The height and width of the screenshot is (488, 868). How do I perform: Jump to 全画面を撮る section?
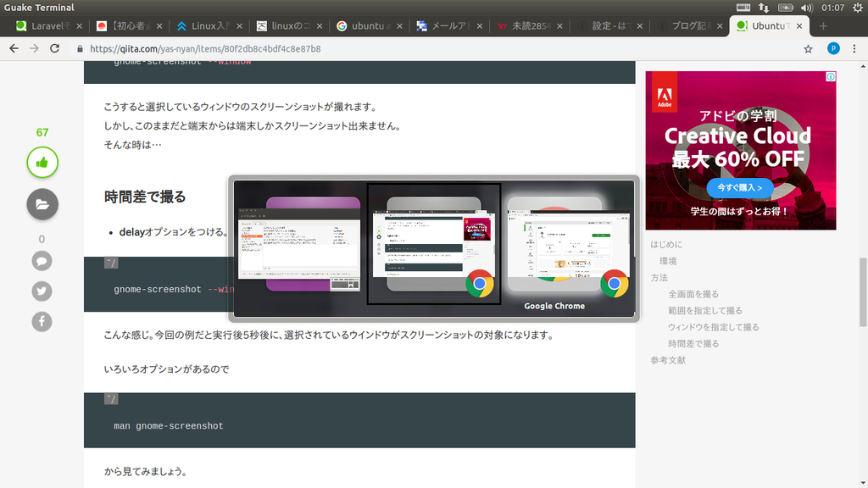coord(693,294)
